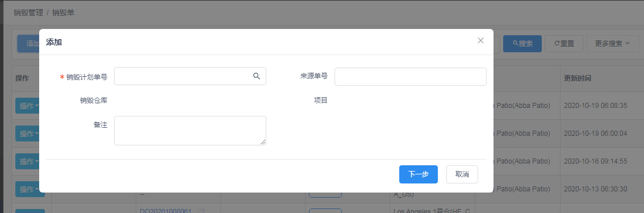Open 操作 dropdown for the 06:00:04 row
Viewport: 644px width, 213px height.
coord(27,133)
